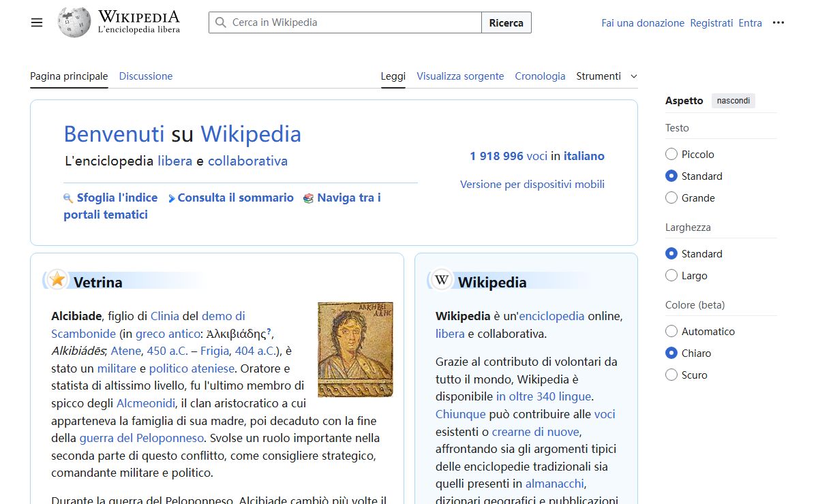Open the hamburger main menu
Viewport: 818px width, 504px height.
37,22
